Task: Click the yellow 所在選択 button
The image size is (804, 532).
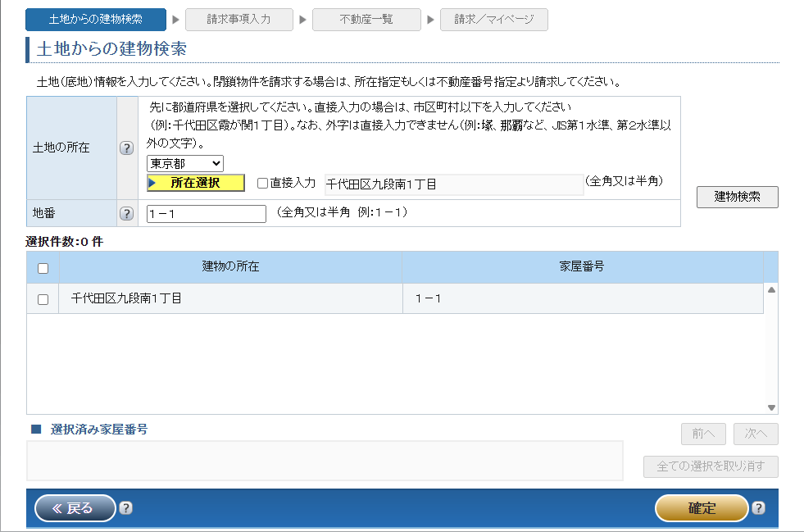Action: 196,183
